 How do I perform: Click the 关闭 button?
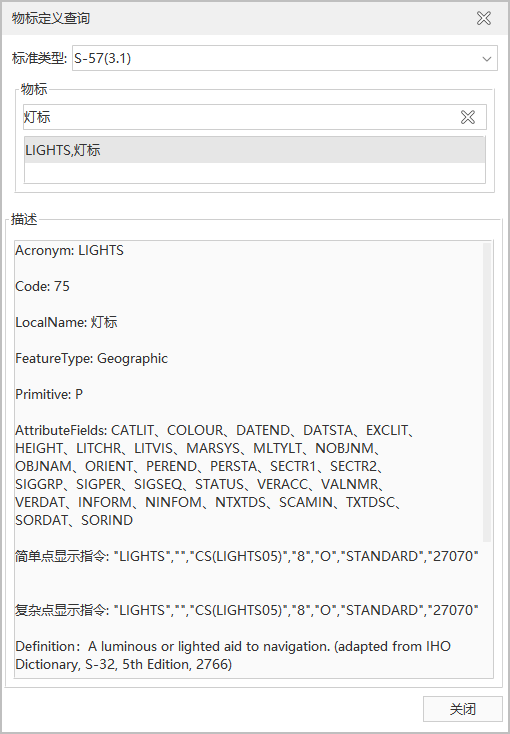tap(462, 709)
